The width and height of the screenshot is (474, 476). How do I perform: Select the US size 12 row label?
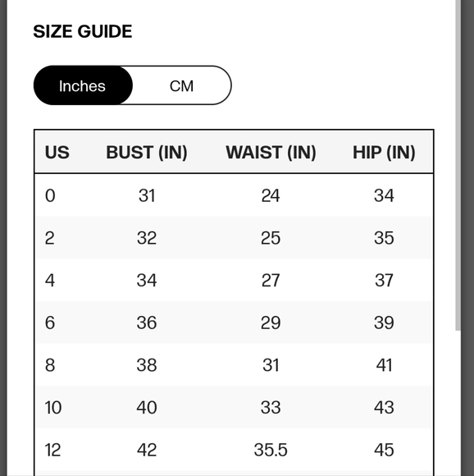coord(52,450)
